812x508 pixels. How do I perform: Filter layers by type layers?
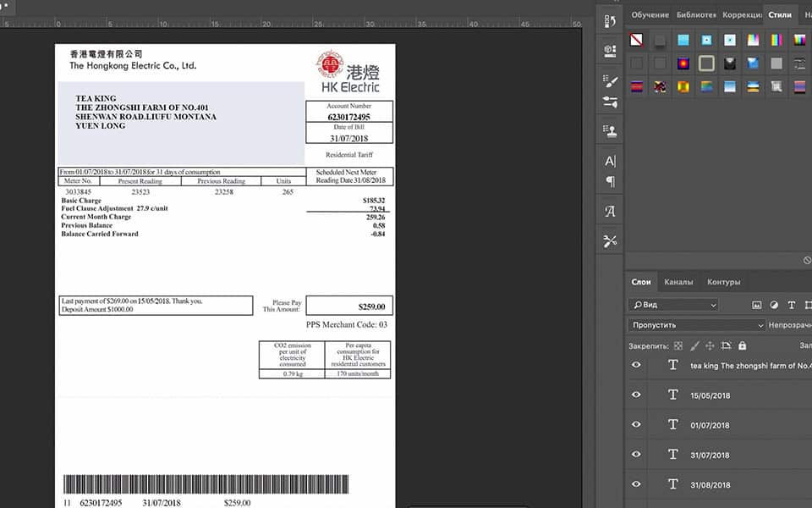pos(792,305)
